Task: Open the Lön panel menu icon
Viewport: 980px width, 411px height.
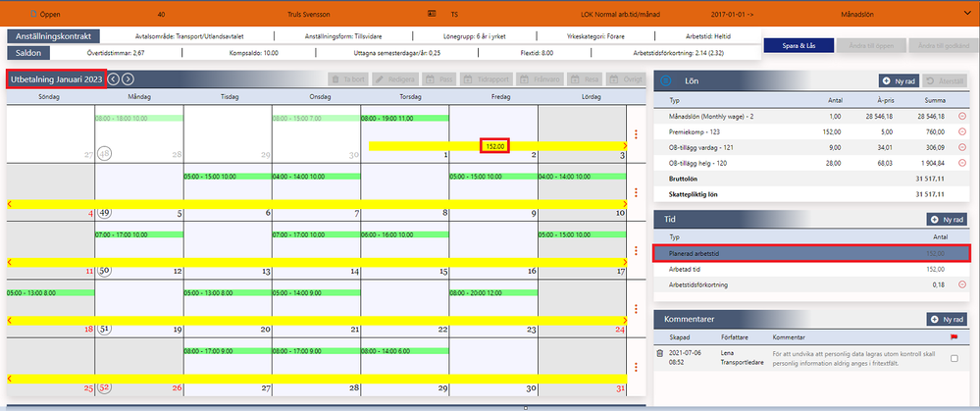Action: tap(666, 80)
